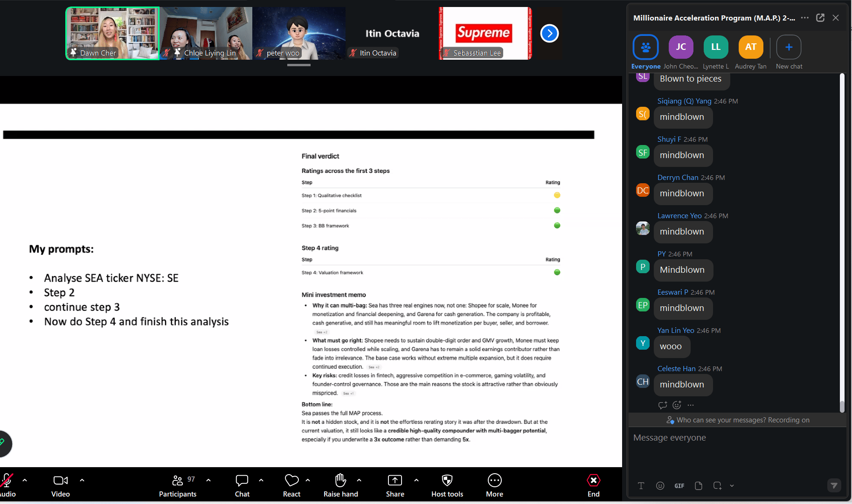Image resolution: width=852 pixels, height=504 pixels.
Task: Click the Share screen icon
Action: coord(395,480)
